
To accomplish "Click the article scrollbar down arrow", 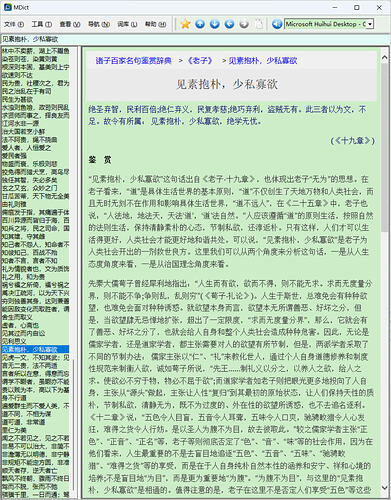I will (x=385, y=488).
